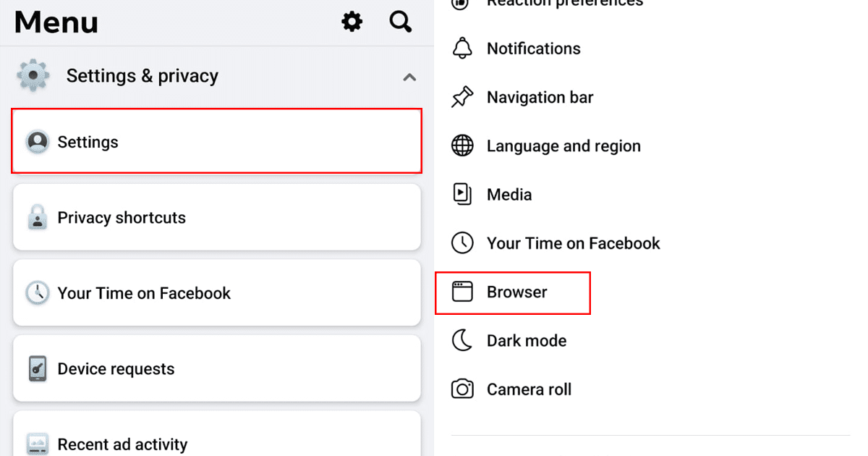
Task: Click the Navigation bar pin icon
Action: click(462, 97)
